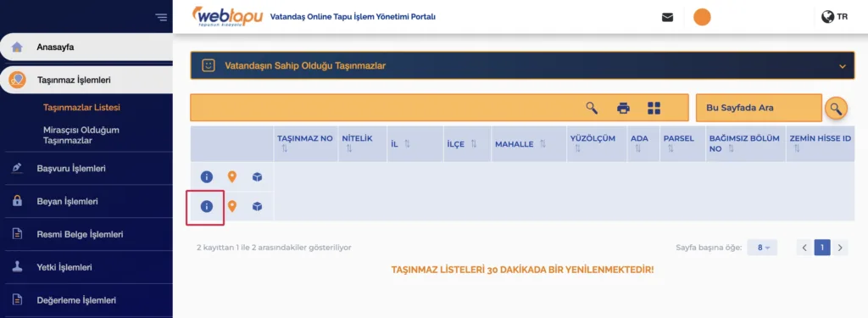
Task: Open info icon in second property row
Action: click(206, 207)
